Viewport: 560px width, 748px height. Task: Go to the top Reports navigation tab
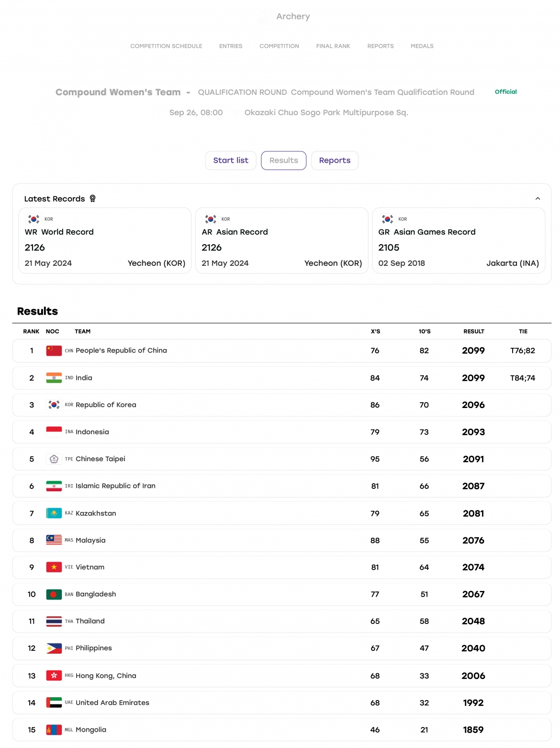(381, 46)
